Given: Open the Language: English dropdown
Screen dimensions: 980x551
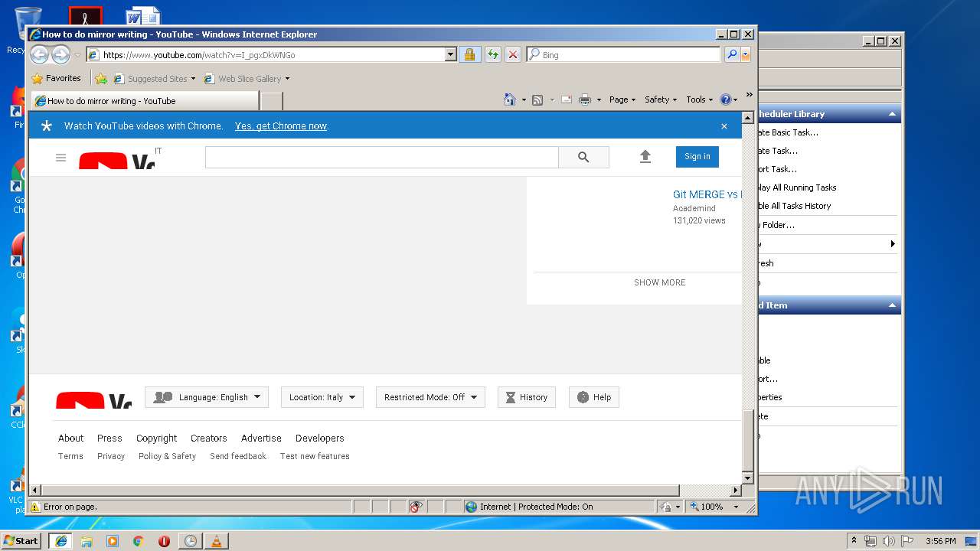Looking at the screenshot, I should [x=207, y=397].
